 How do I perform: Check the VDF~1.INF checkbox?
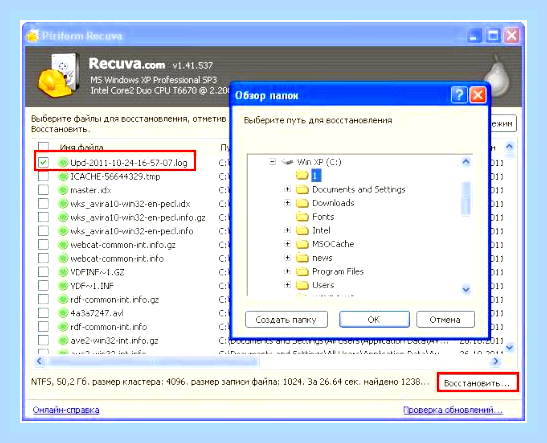tap(43, 286)
